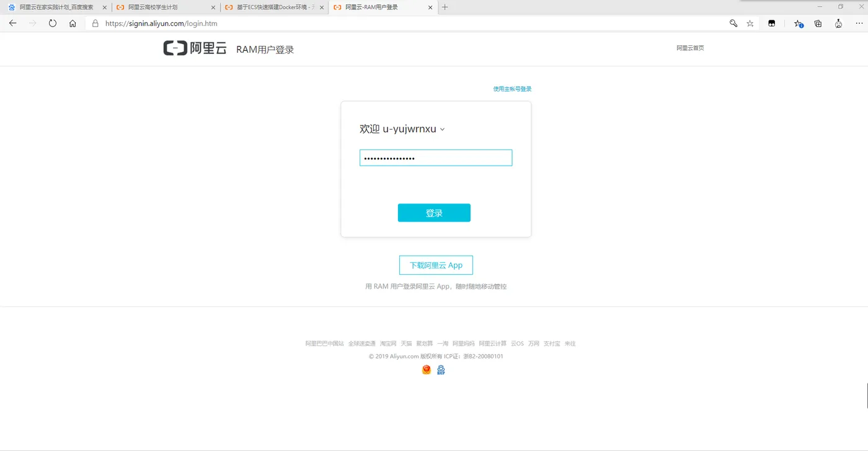Click the 随时随地移动管控 caption text
This screenshot has width=868, height=451.
coord(480,287)
